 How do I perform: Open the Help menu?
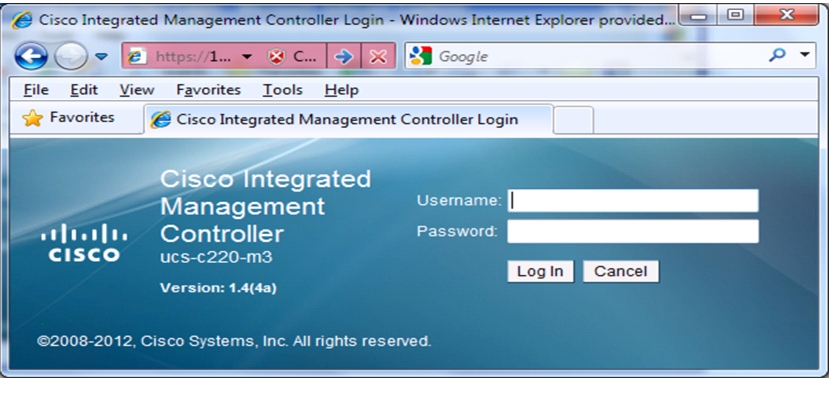click(341, 90)
